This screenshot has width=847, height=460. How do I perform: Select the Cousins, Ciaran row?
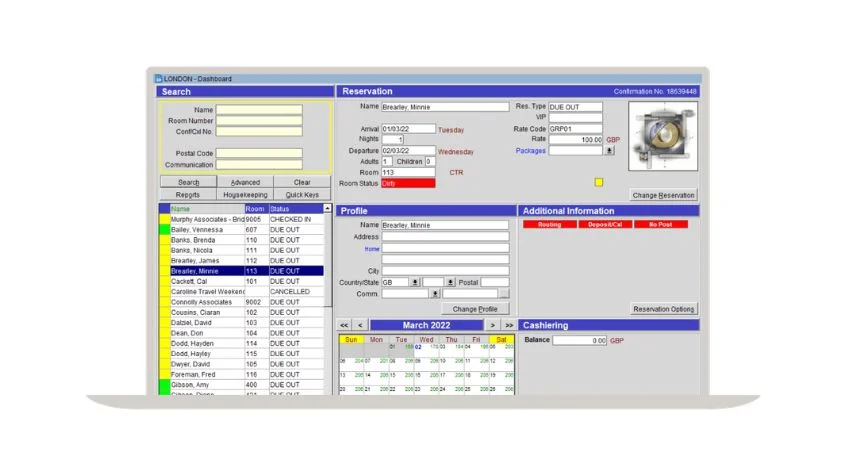pos(241,312)
